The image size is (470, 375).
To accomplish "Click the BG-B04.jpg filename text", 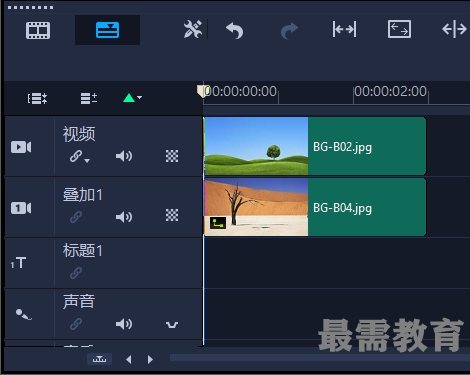I will (x=342, y=208).
